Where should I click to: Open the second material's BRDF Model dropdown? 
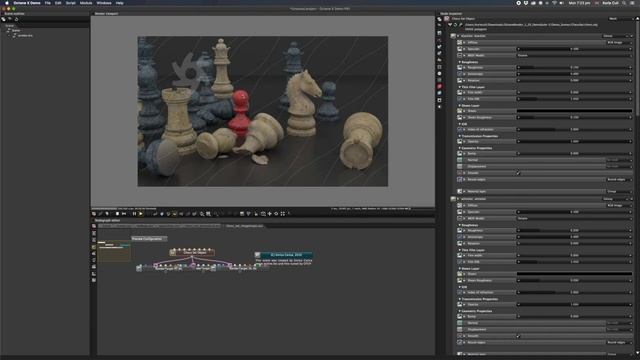tap(574, 218)
